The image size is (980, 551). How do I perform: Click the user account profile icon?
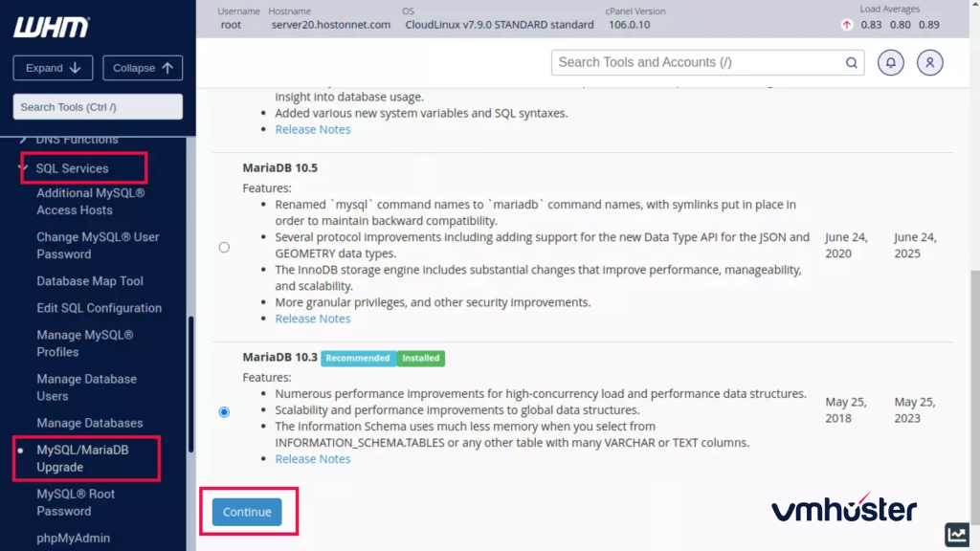[x=929, y=62]
